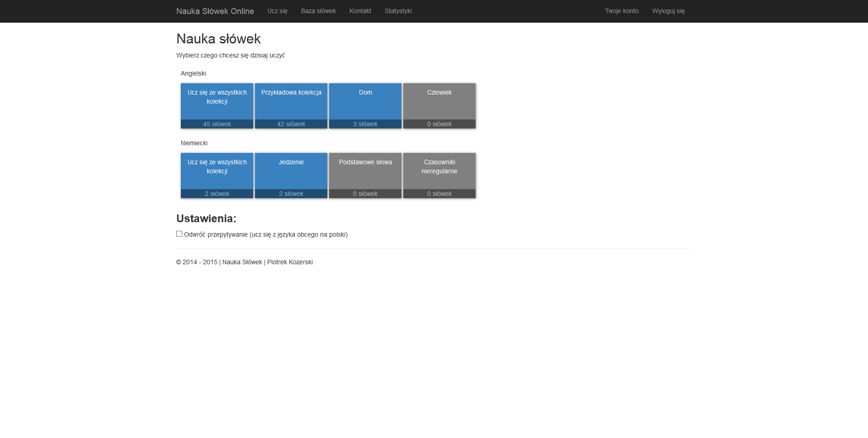Open the Jedzenie collection tile
Screen dimensions: 868x438
[x=291, y=176]
